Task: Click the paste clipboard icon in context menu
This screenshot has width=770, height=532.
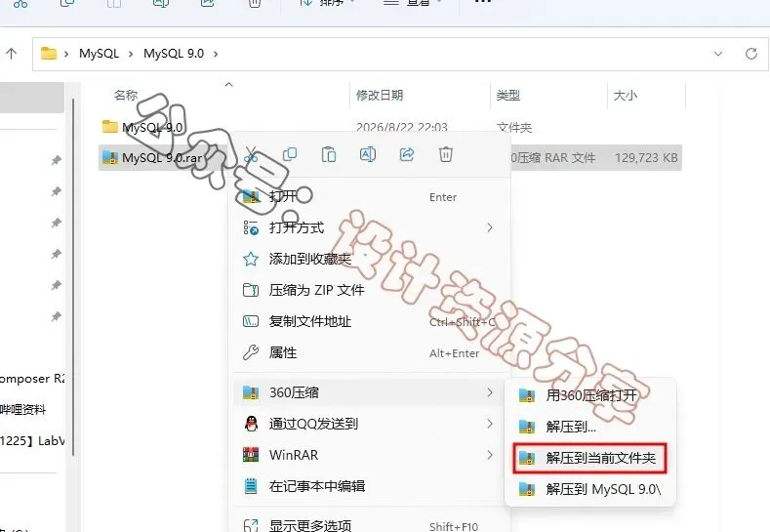Action: [x=329, y=155]
